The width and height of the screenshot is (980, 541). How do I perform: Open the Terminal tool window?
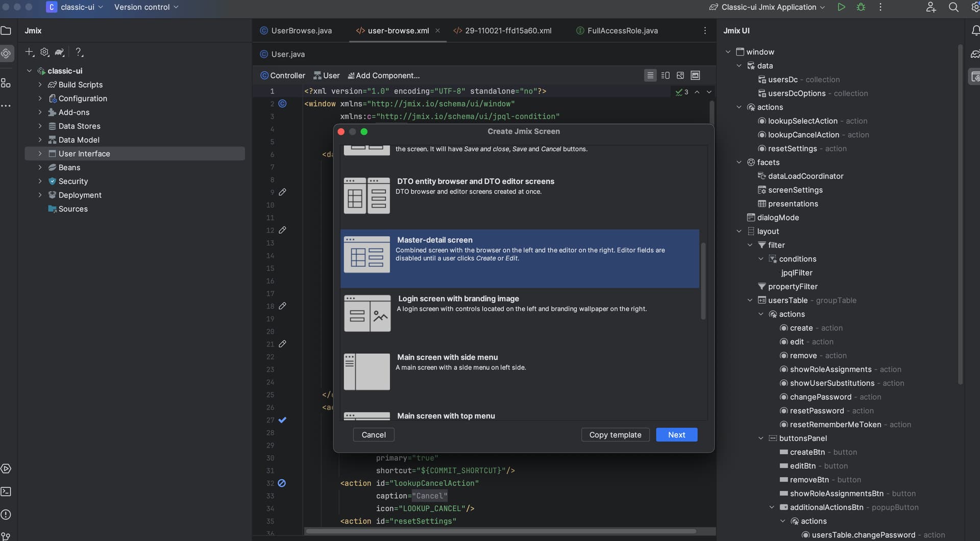[6, 491]
